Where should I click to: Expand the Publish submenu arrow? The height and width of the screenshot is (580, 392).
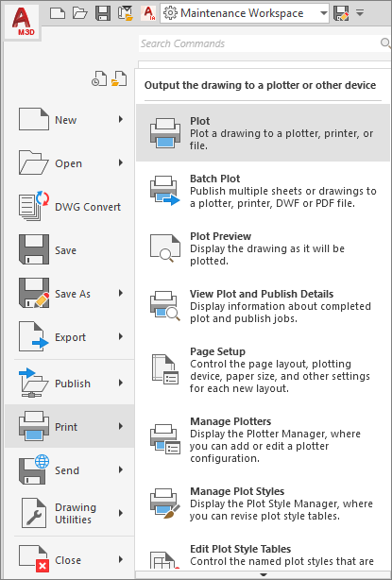121,383
